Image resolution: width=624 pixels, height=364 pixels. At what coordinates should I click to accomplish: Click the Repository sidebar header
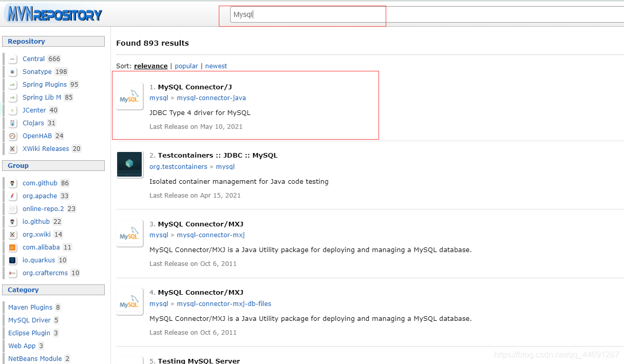(x=53, y=42)
